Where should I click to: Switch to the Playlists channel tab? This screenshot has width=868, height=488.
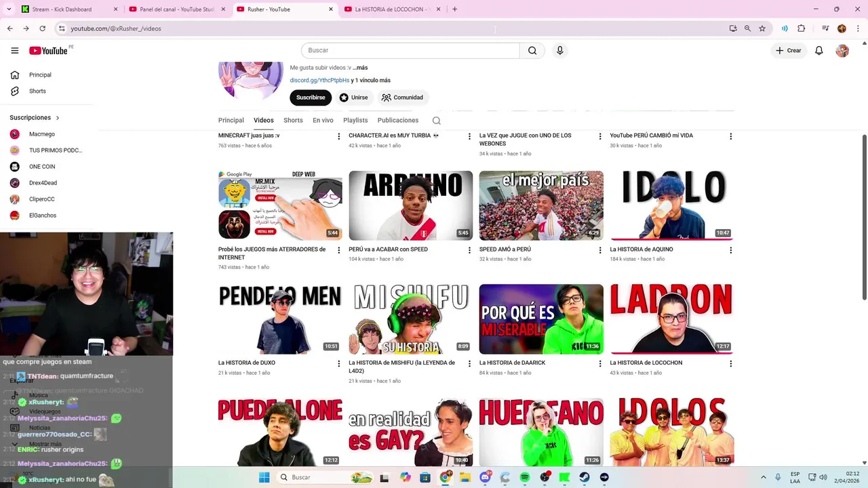point(355,120)
